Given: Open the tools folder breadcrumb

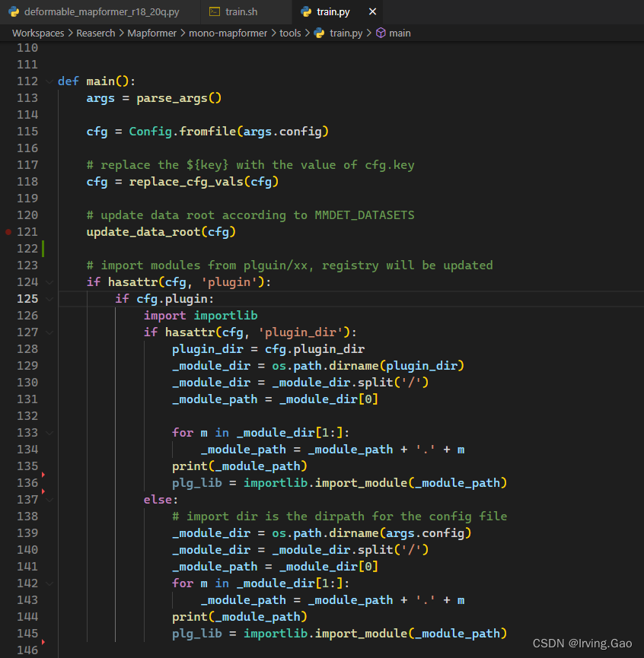Looking at the screenshot, I should click(290, 33).
